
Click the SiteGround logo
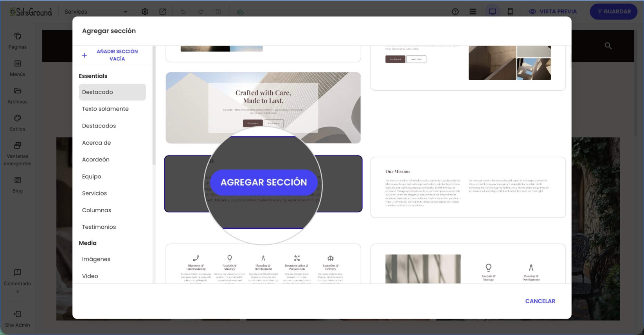click(31, 12)
